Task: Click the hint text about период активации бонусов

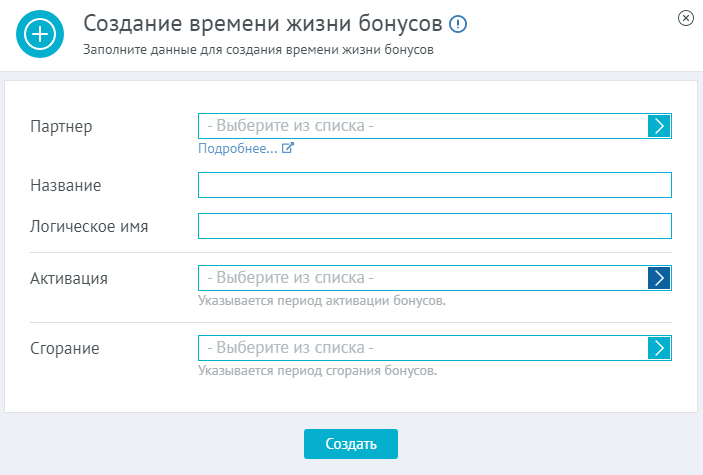Action: point(322,301)
